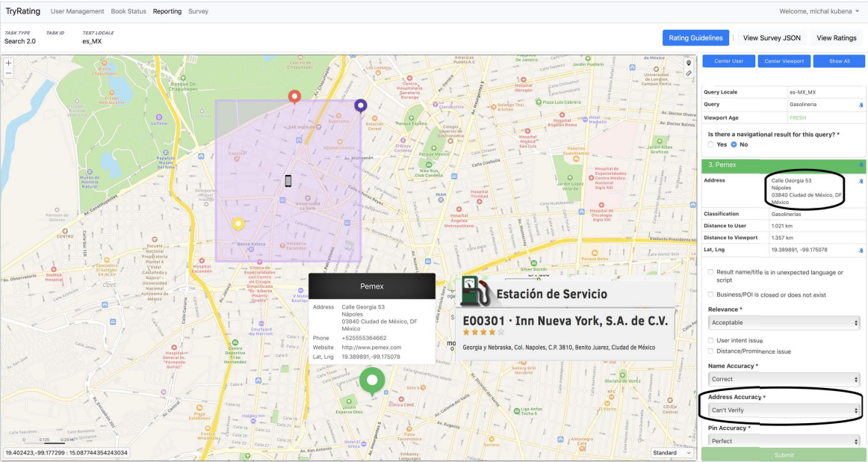Screen dimensions: 868x462
Task: Open the Reporting menu
Action: tap(167, 11)
